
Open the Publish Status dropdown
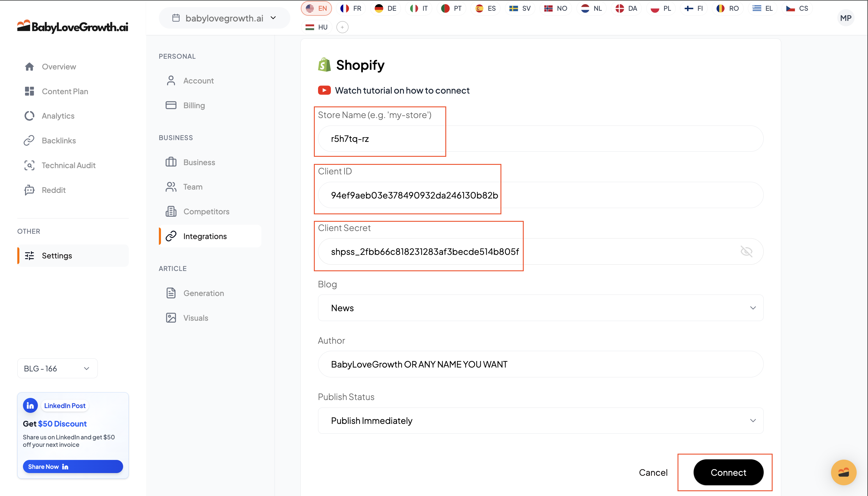[x=540, y=420]
